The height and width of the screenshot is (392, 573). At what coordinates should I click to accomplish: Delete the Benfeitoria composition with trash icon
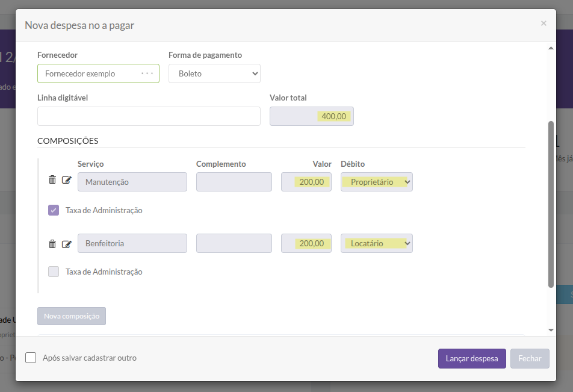pyautogui.click(x=52, y=244)
